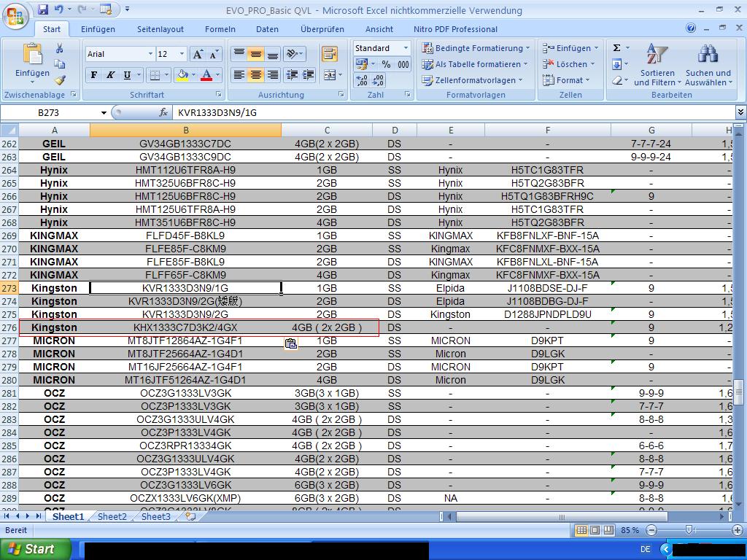Viewport: 747px width, 560px height.
Task: Click the Windows Start button
Action: pyautogui.click(x=35, y=549)
